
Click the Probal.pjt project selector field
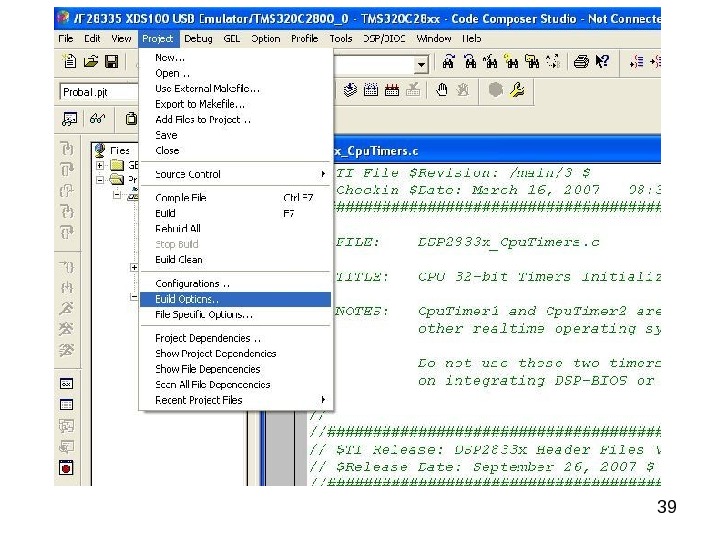99,92
